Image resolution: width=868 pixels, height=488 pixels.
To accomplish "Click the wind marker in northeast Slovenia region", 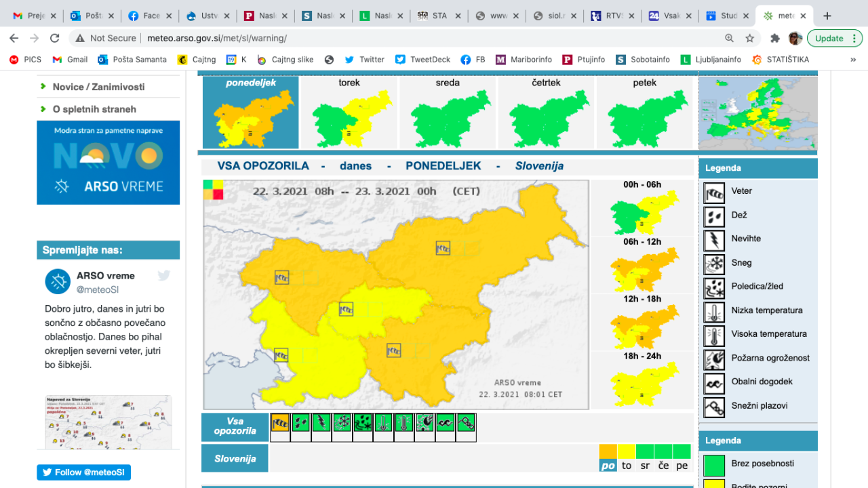I will point(443,248).
